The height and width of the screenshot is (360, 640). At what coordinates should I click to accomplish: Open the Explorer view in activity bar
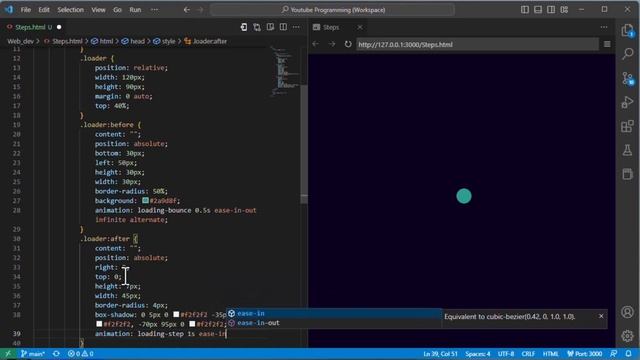click(x=627, y=31)
